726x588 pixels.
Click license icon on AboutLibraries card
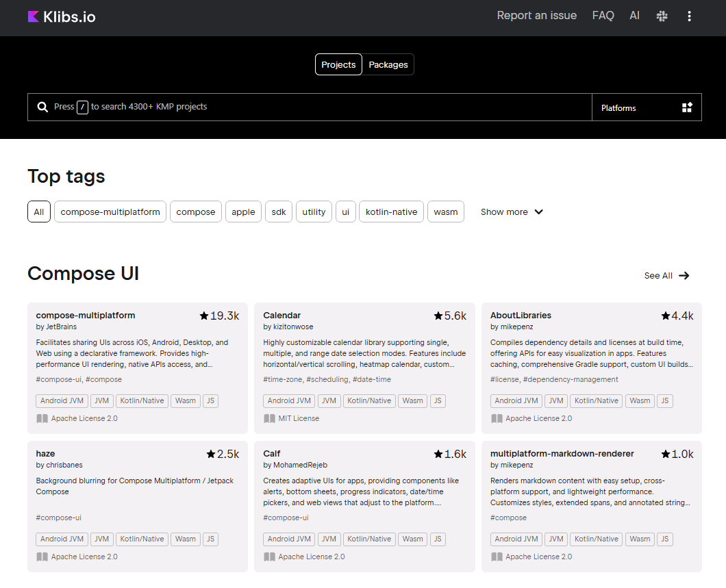tap(497, 419)
